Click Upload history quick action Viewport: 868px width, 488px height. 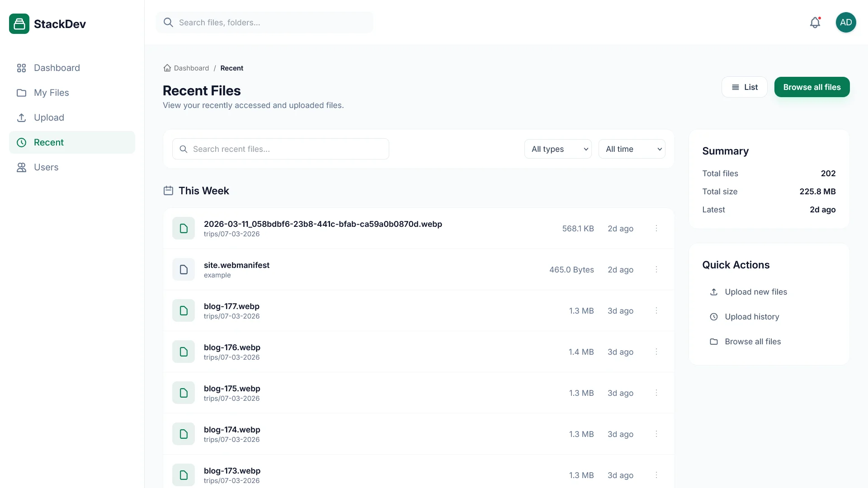tap(751, 317)
